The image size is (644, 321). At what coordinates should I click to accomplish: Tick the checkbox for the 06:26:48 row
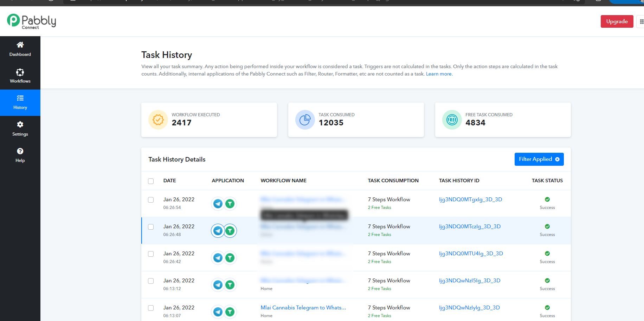click(x=151, y=227)
